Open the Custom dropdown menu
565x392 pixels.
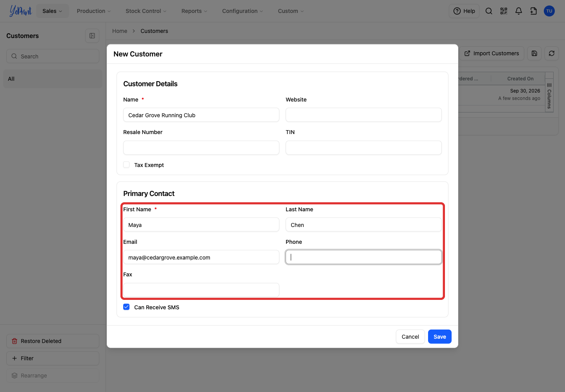291,11
